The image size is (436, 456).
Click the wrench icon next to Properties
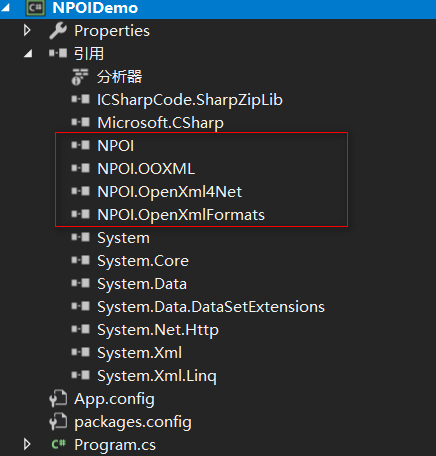[x=58, y=31]
